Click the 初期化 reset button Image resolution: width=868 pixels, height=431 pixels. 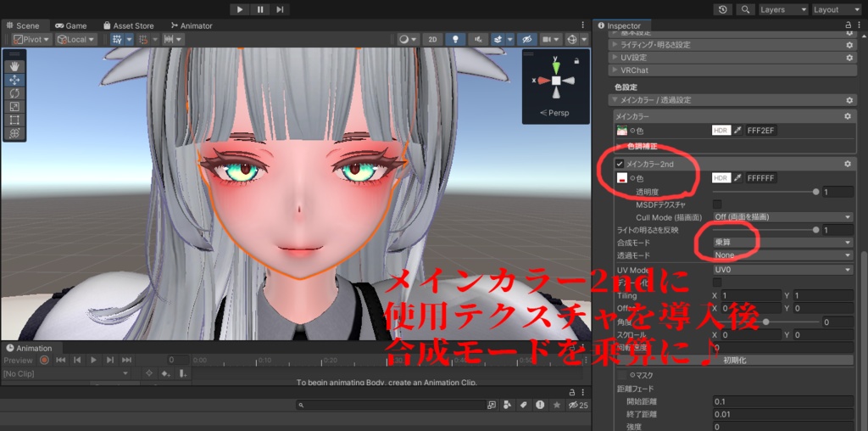click(x=735, y=360)
